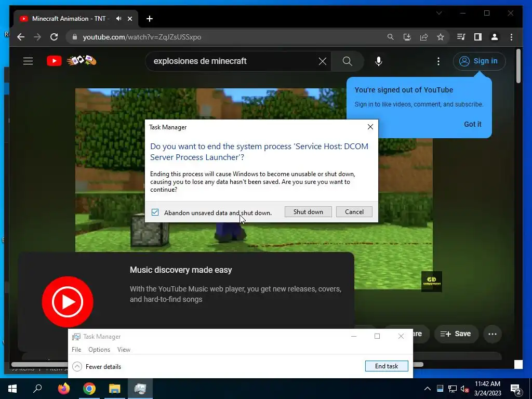Open File Explorer from taskbar

115,389
